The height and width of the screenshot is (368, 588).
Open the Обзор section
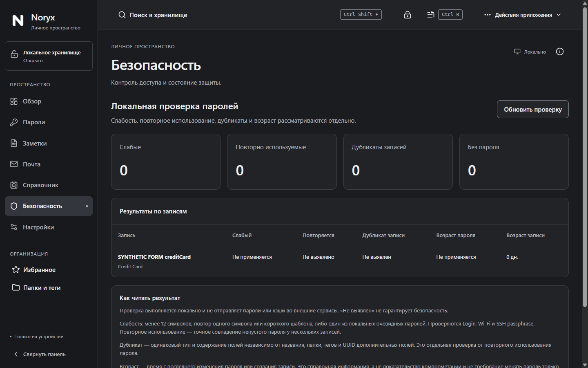pyautogui.click(x=49, y=101)
